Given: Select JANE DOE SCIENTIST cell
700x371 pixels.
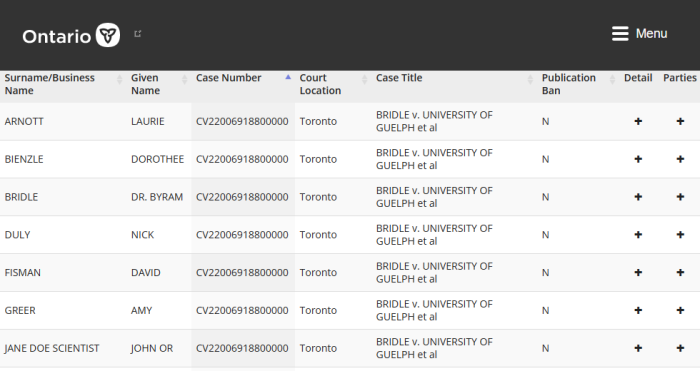Looking at the screenshot, I should point(52,348).
